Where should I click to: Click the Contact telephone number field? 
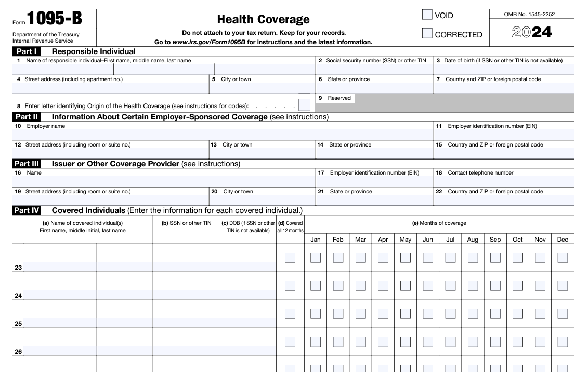(x=507, y=180)
